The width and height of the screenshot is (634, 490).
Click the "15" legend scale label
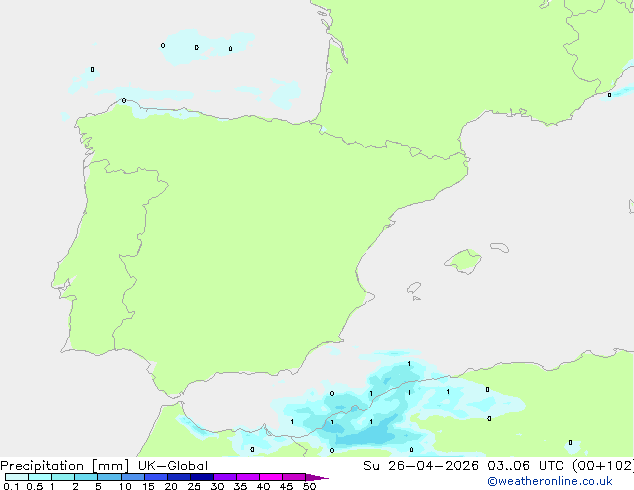[x=148, y=486]
